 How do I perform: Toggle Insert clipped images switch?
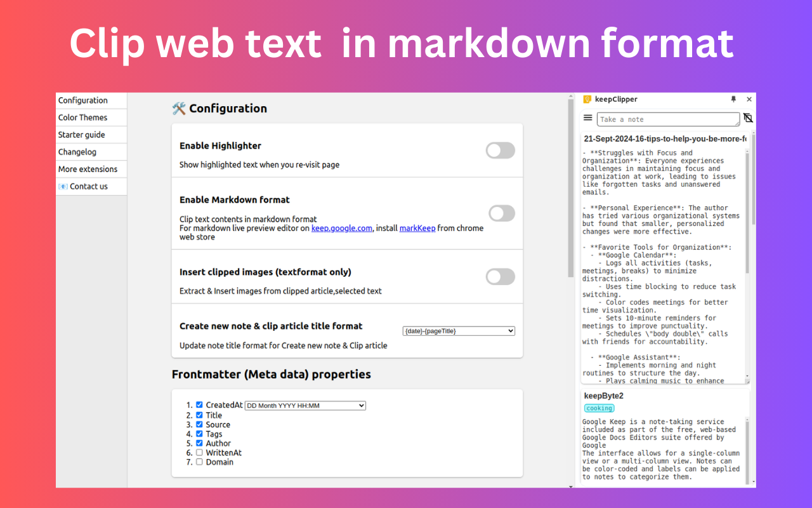pos(501,276)
